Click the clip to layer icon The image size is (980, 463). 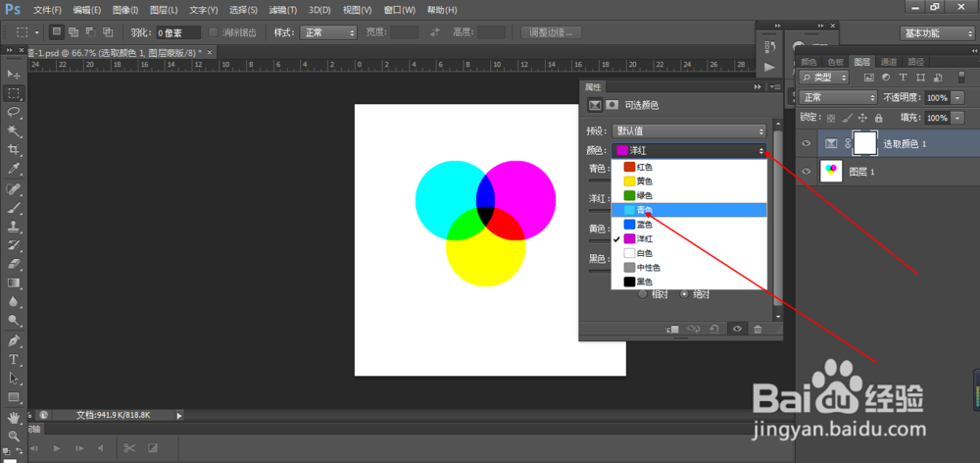point(672,330)
